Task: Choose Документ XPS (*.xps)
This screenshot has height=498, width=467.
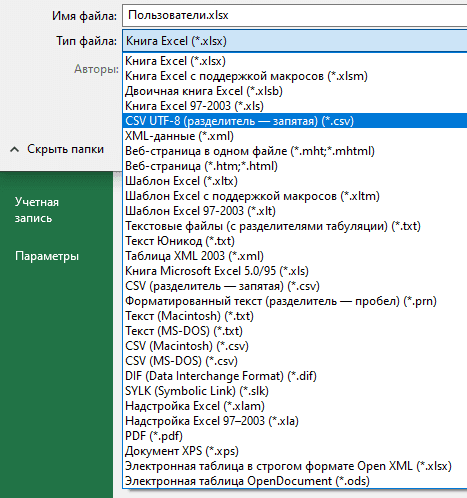Action: coord(295,451)
